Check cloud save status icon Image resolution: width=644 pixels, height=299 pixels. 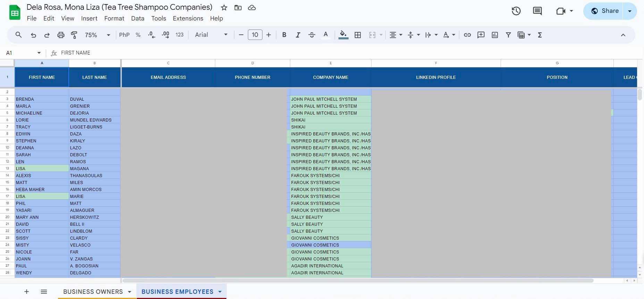[x=252, y=8]
